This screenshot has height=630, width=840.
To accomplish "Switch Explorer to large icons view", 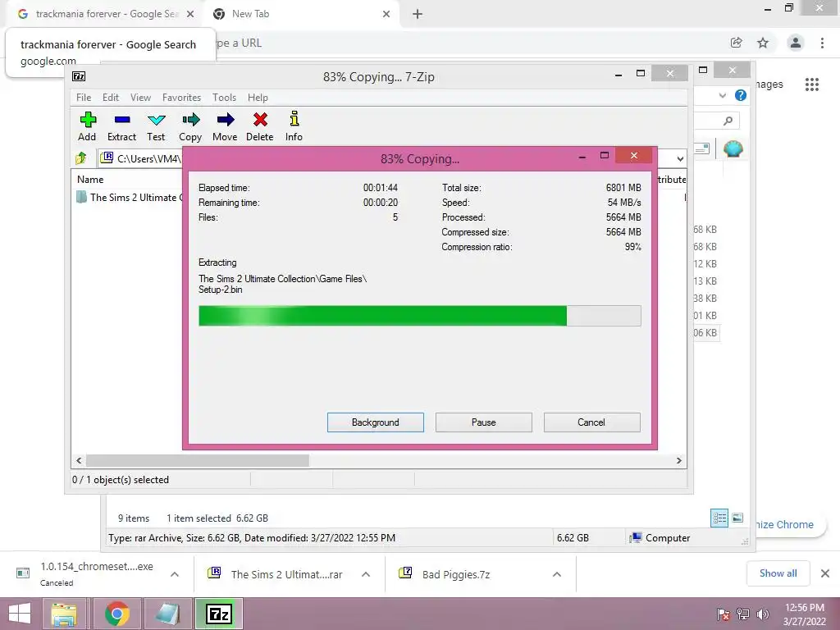I will pyautogui.click(x=737, y=518).
